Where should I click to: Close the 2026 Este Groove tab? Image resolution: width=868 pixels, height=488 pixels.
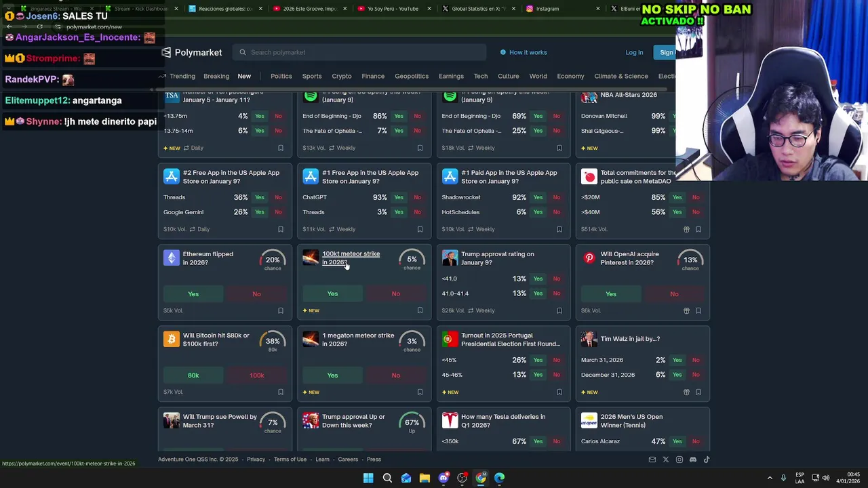pyautogui.click(x=344, y=9)
